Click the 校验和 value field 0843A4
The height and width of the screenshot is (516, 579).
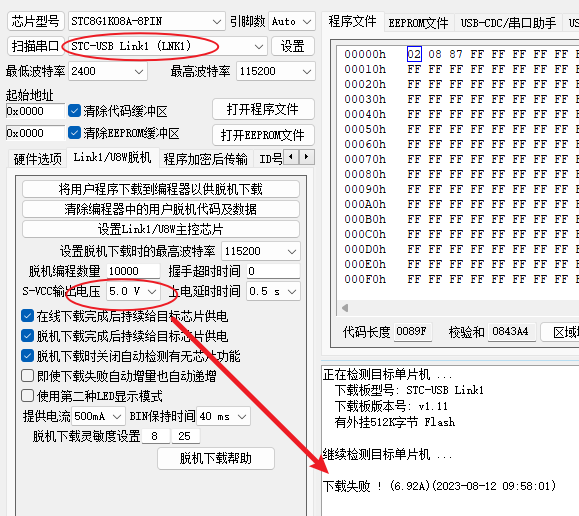coord(511,331)
